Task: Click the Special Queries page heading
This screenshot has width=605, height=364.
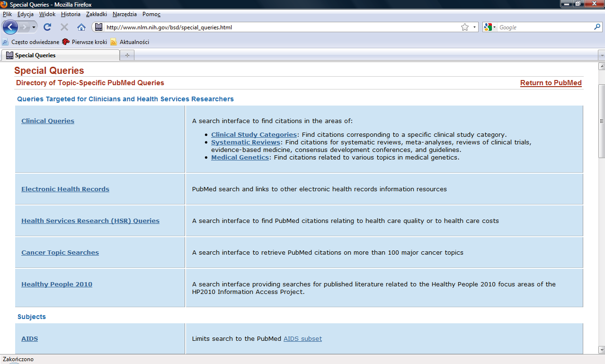Action: (49, 71)
